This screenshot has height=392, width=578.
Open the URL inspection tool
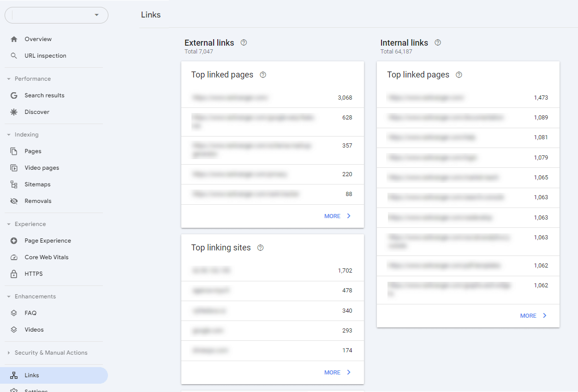click(x=45, y=55)
